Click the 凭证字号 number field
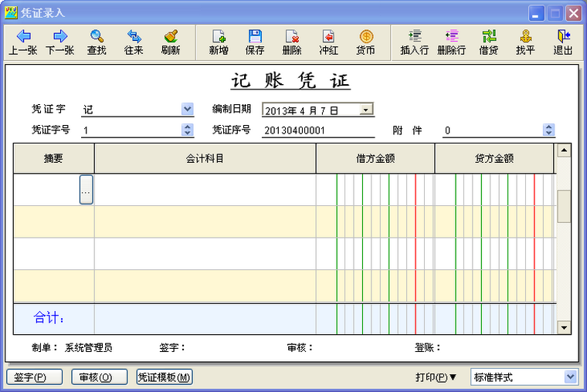The width and height of the screenshot is (587, 392). point(131,130)
